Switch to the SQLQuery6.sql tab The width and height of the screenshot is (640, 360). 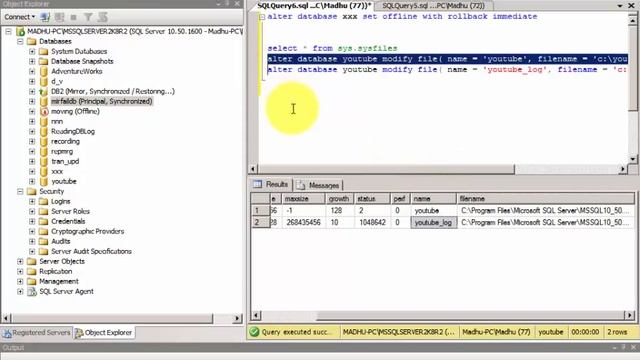pos(313,6)
